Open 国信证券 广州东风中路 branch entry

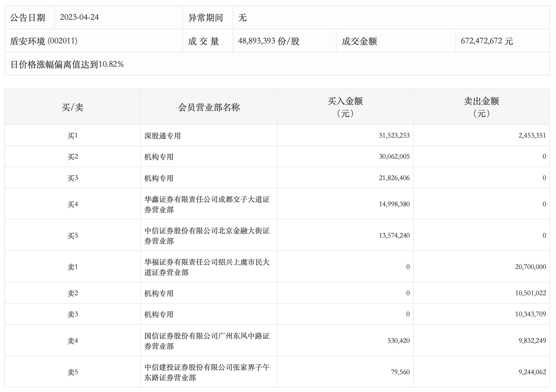207,341
